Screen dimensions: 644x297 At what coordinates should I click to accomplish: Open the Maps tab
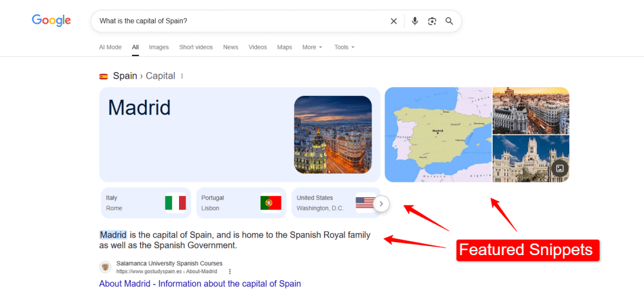(284, 47)
